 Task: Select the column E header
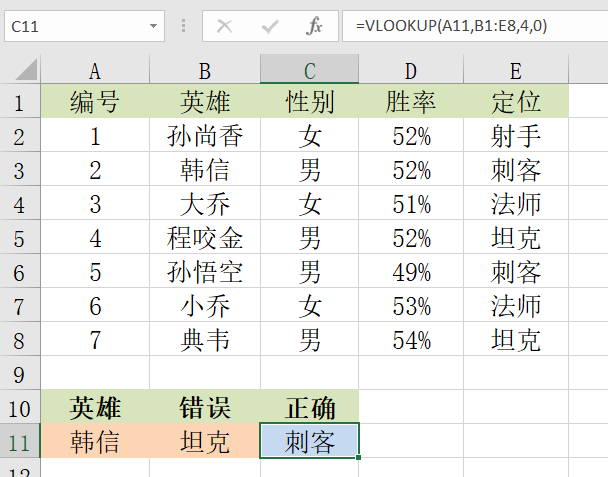[516, 70]
